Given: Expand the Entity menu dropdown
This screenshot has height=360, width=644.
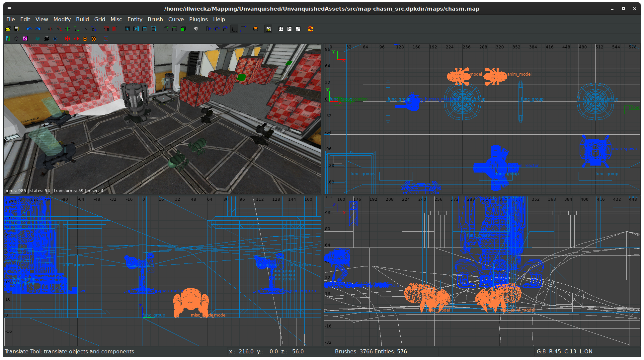Looking at the screenshot, I should [135, 19].
